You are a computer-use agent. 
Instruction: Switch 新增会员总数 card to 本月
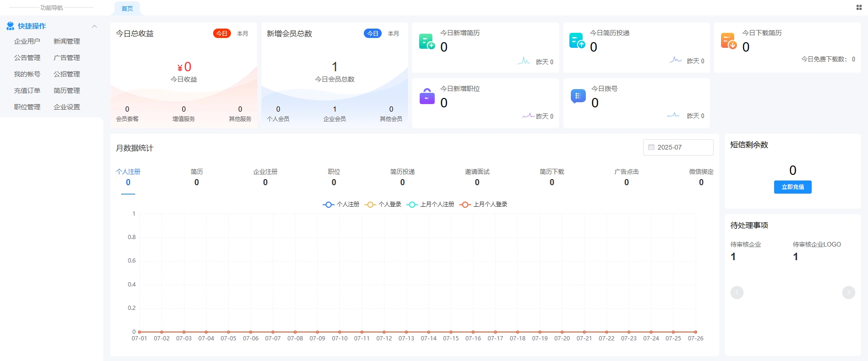[x=393, y=34]
